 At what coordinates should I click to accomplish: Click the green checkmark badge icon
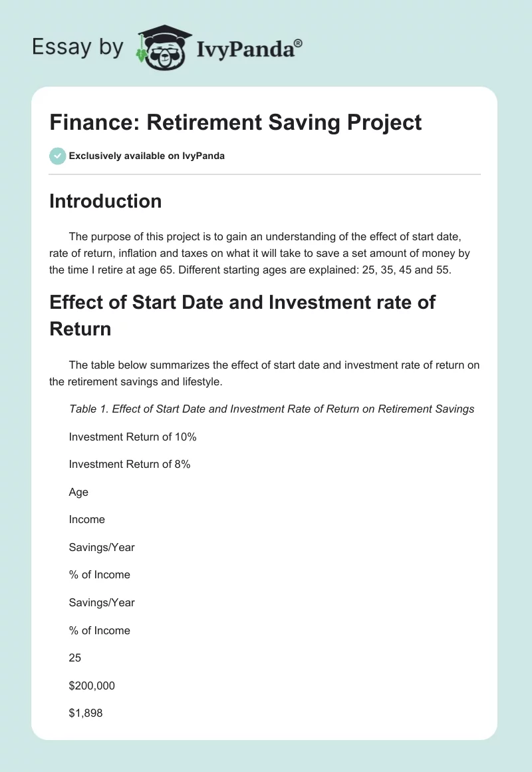[57, 156]
